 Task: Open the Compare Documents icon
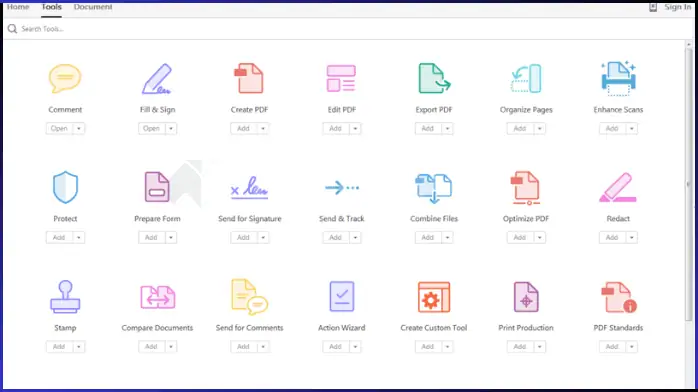point(158,297)
